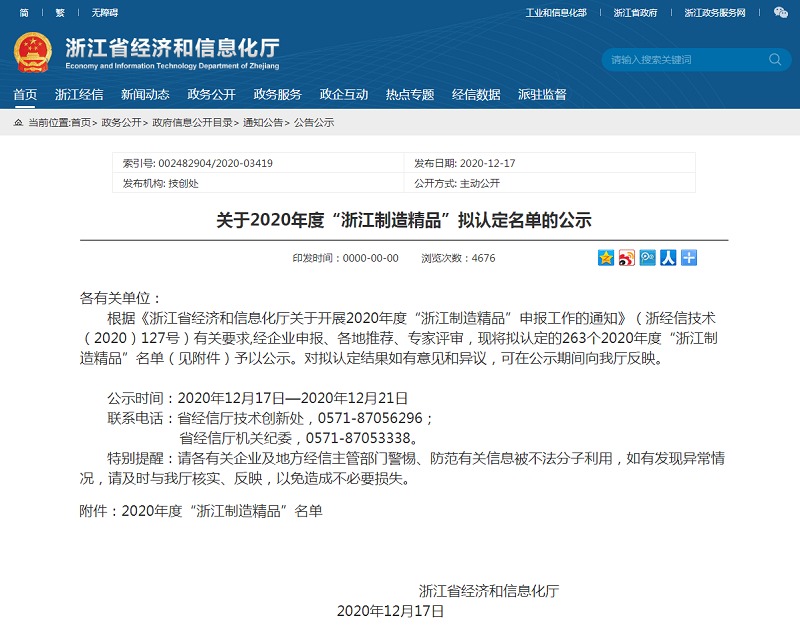Click the disclosure mode 主动公开
The width and height of the screenshot is (800, 626).
coord(480,184)
